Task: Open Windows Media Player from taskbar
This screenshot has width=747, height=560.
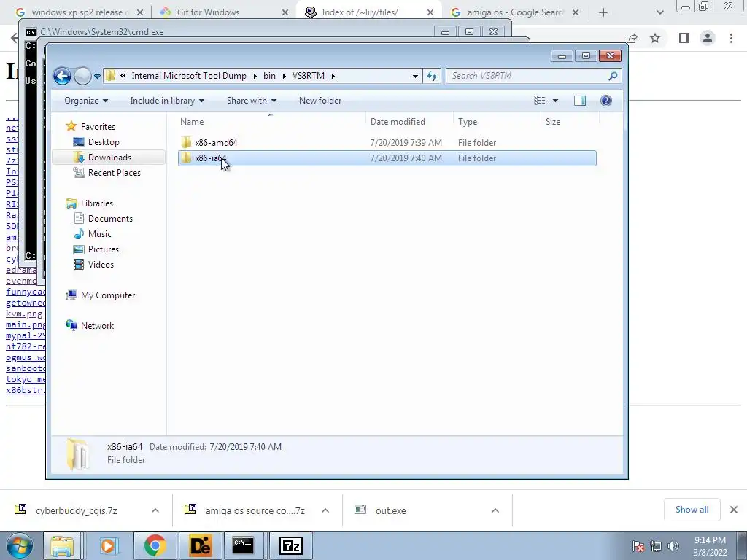Action: click(x=109, y=545)
